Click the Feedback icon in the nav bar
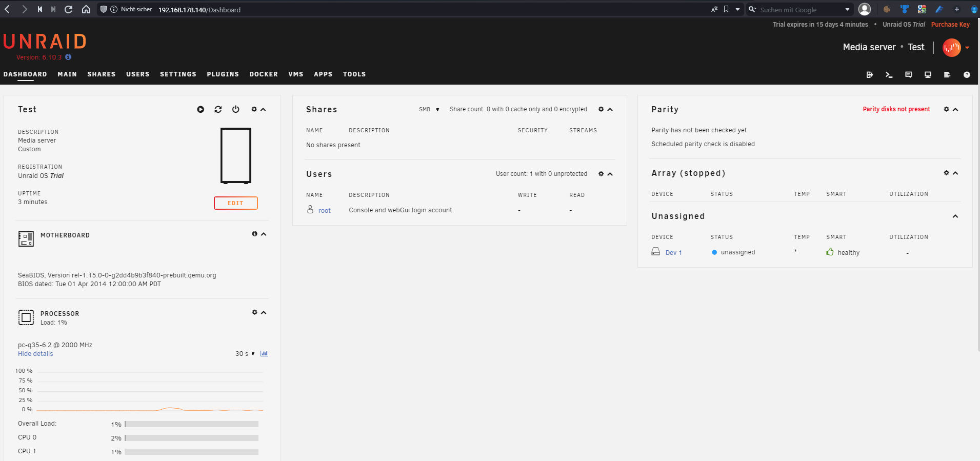This screenshot has width=980, height=461. click(909, 75)
